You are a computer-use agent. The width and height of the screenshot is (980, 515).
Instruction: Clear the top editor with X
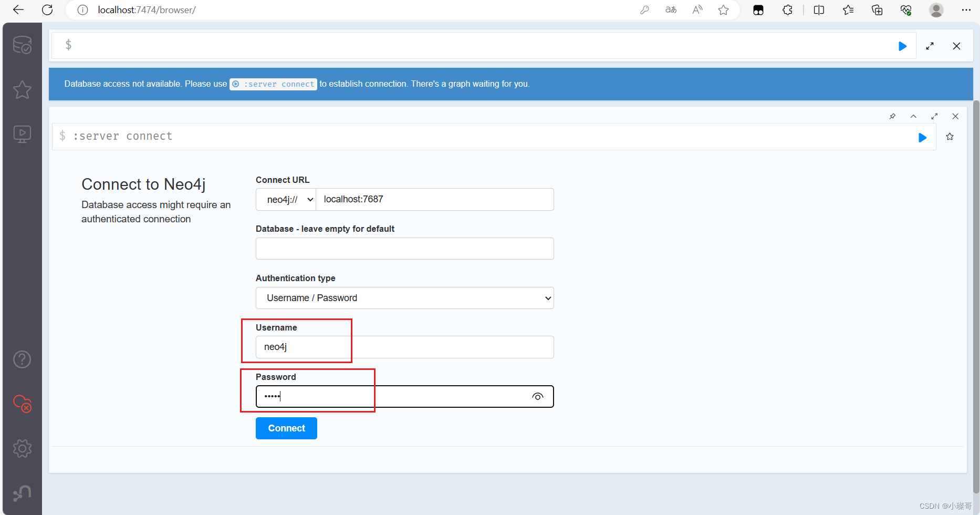coord(956,46)
